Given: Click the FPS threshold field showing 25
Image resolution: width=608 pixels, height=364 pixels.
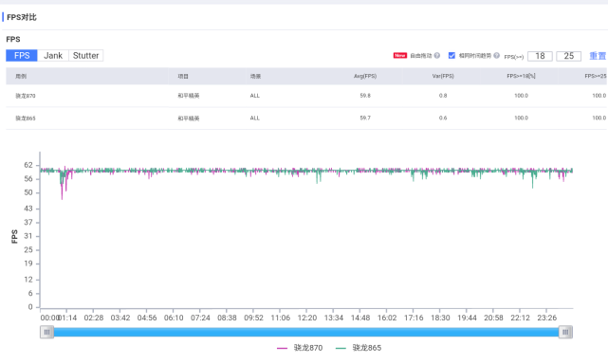Looking at the screenshot, I should coord(568,56).
